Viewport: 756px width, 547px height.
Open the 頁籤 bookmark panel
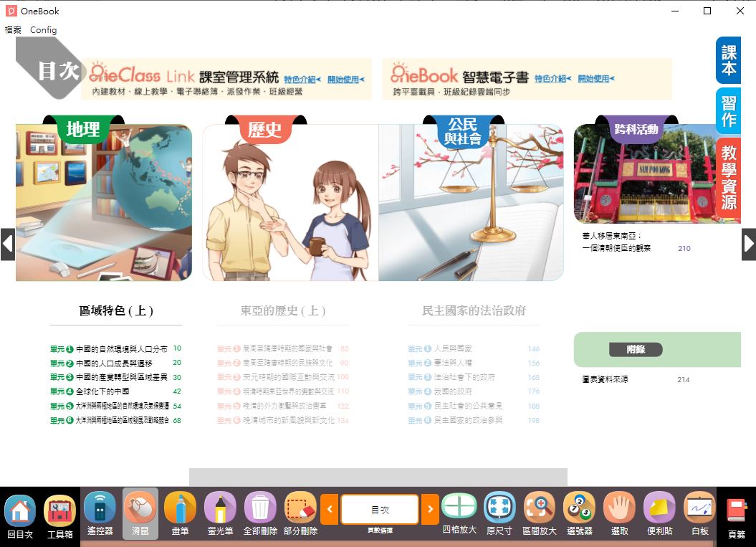[x=736, y=518]
